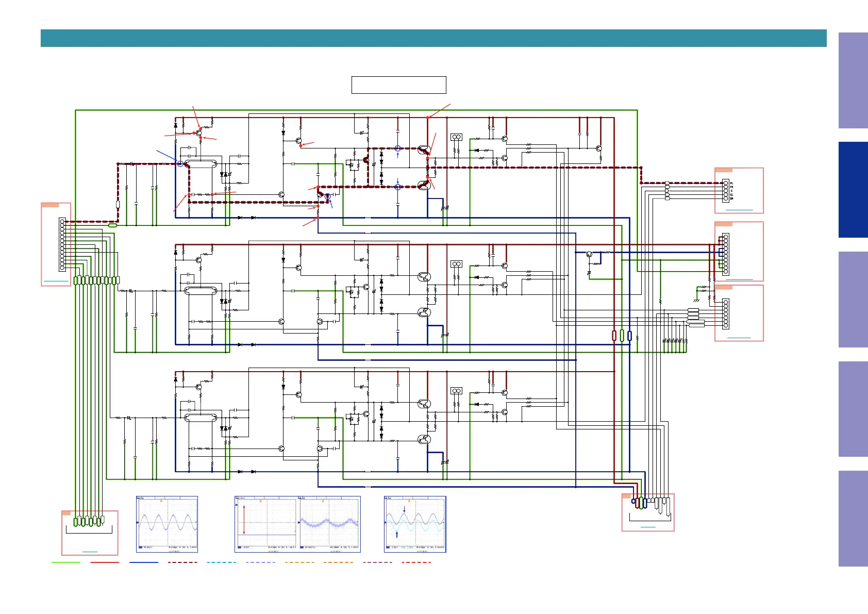The height and width of the screenshot is (614, 868).
Task: View the flat-line scope capture with red arrow
Action: click(x=266, y=524)
